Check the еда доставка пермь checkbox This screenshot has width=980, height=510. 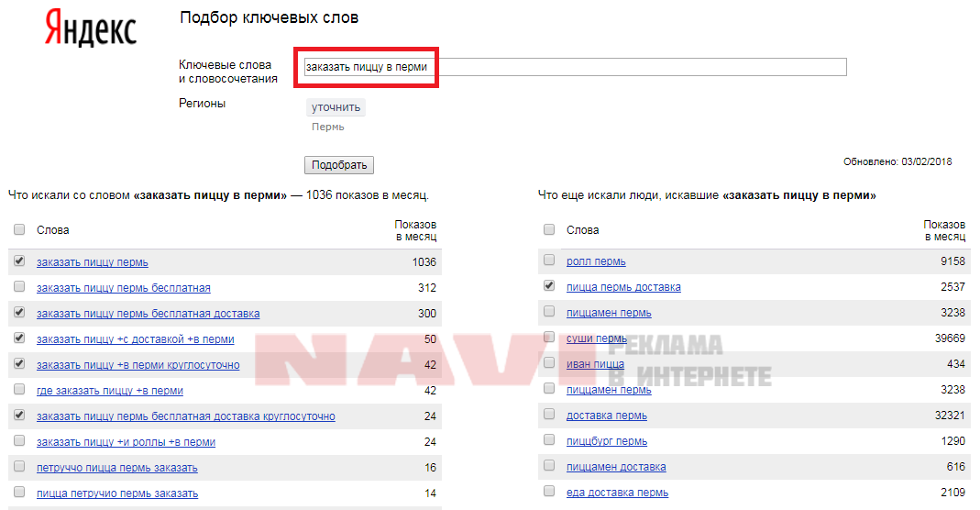549,492
